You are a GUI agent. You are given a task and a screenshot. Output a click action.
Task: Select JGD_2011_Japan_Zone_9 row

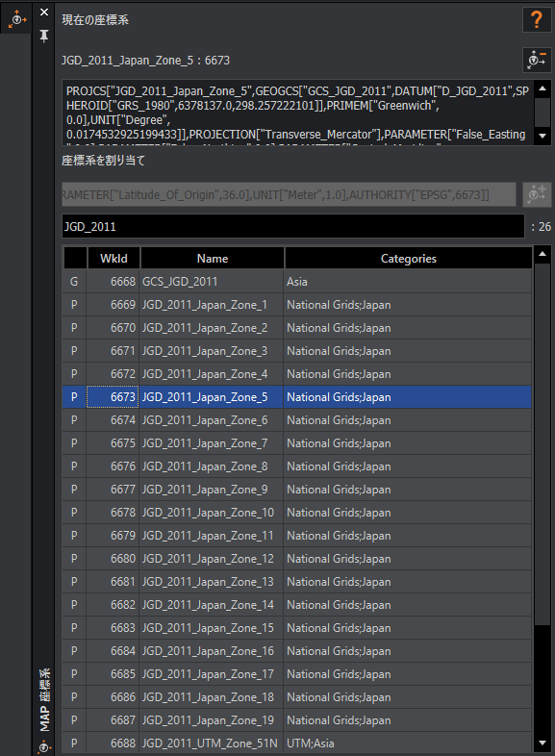(297, 490)
